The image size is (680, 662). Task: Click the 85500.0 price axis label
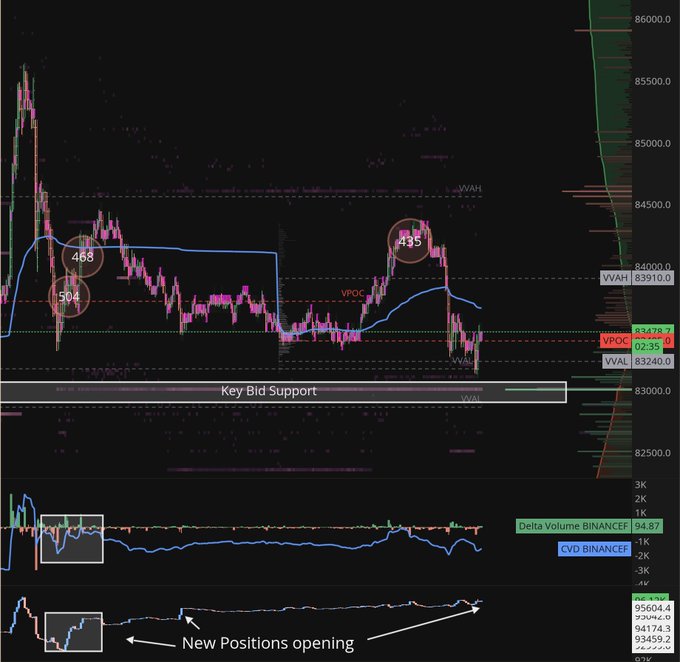652,81
